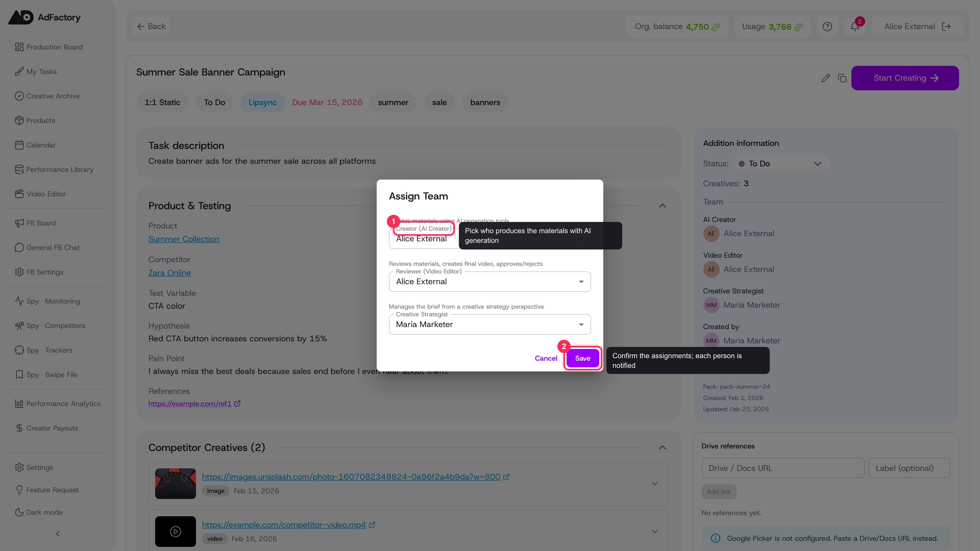Open the competitor-video.mp4 link
The width and height of the screenshot is (980, 551).
click(x=284, y=525)
